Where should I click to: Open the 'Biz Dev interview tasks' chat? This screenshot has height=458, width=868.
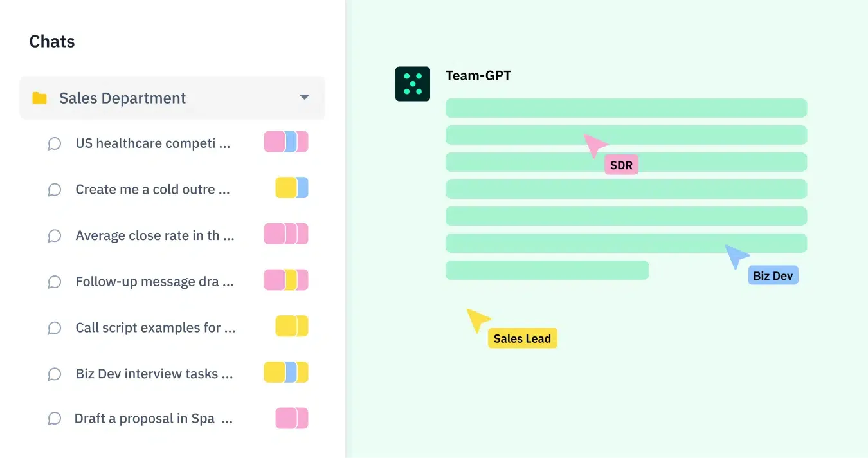click(x=153, y=373)
